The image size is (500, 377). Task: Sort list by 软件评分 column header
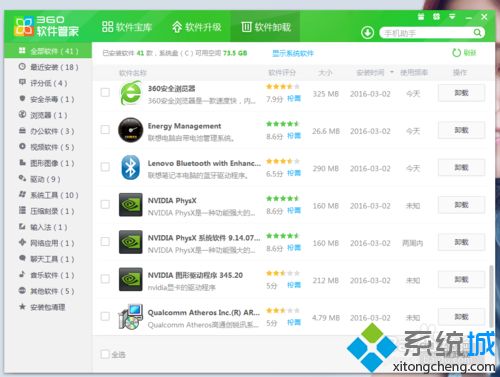coord(282,72)
